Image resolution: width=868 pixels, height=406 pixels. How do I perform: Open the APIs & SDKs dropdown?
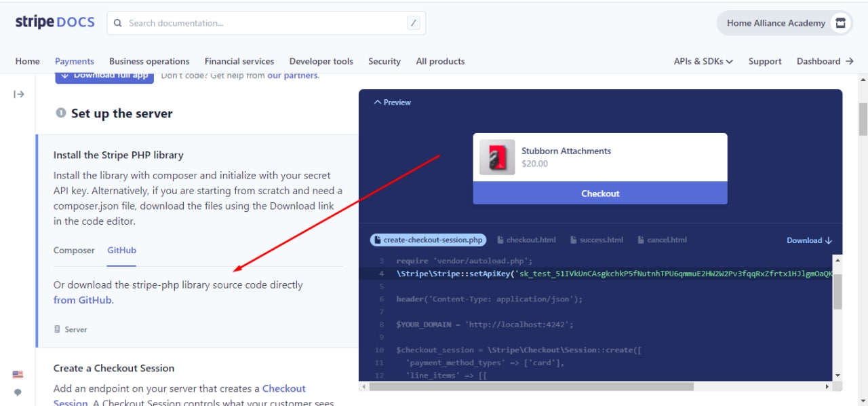(703, 61)
